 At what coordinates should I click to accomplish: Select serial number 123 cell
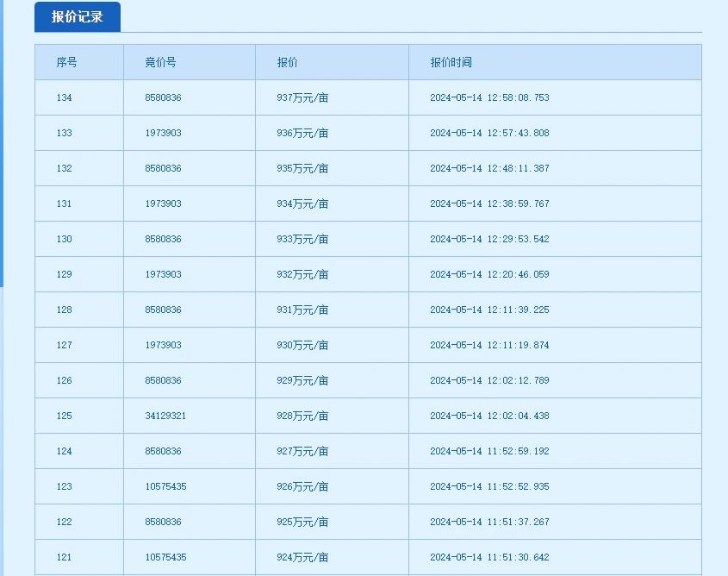tap(65, 486)
